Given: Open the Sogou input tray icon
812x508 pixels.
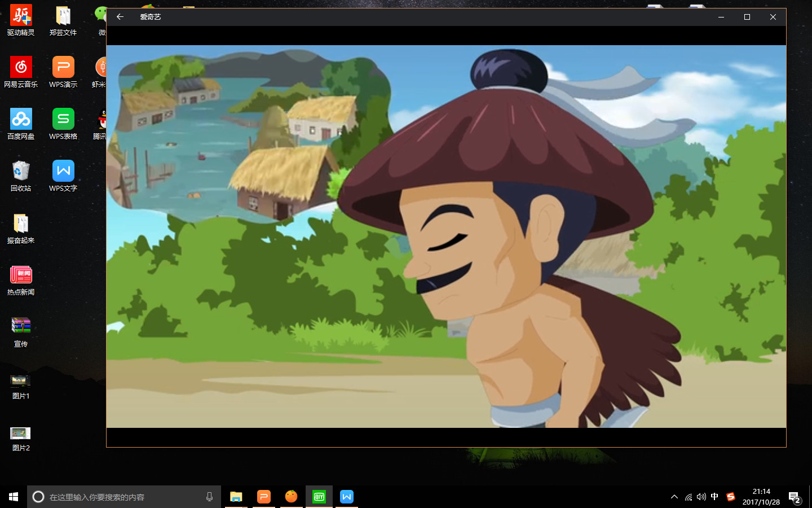Looking at the screenshot, I should click(731, 497).
